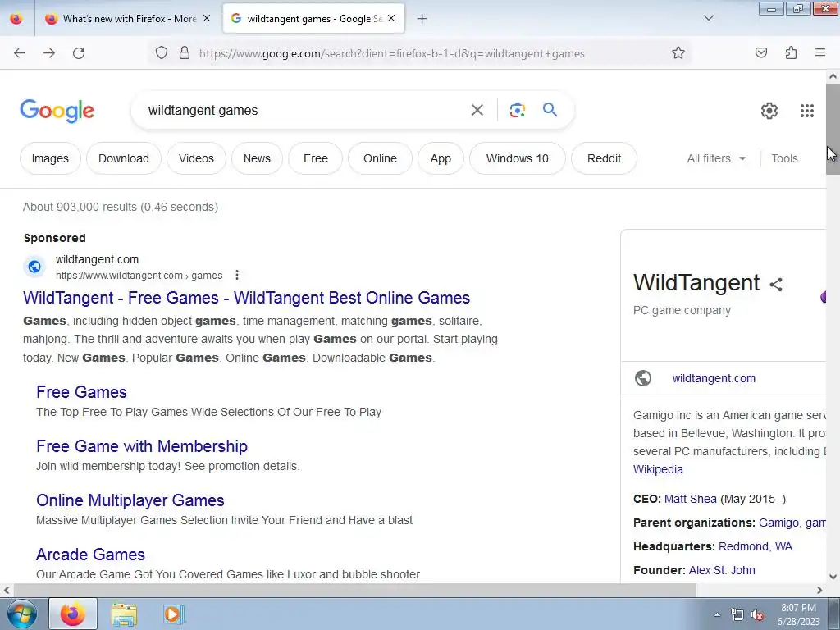
Task: Open the Alex St. John founder link
Action: pos(722,570)
